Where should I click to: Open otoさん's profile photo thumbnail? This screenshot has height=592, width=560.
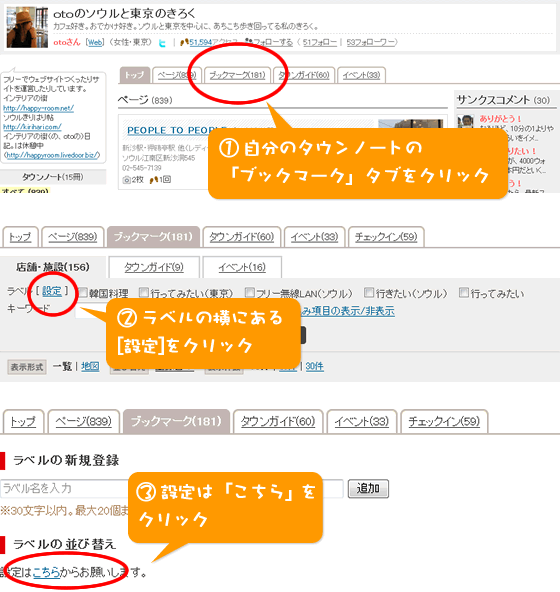[x=28, y=27]
